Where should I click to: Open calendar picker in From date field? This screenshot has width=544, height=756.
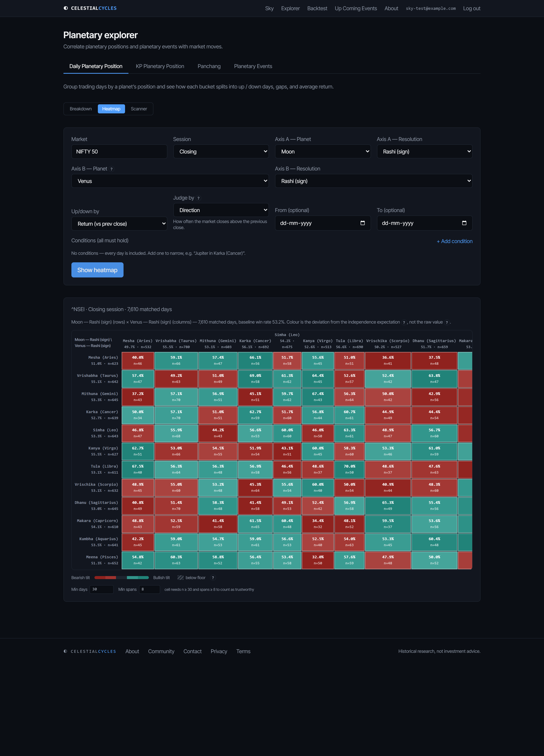[x=362, y=223]
